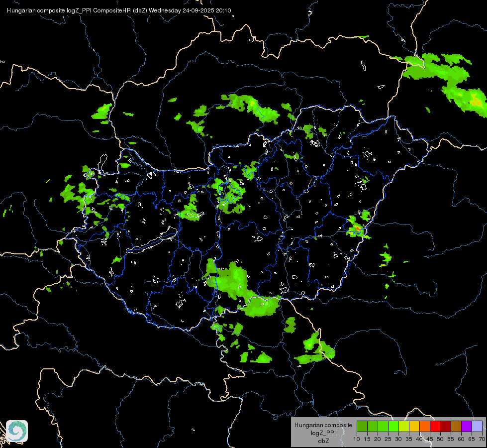Select the 30-35 dBZ yellow-green swatch
The height and width of the screenshot is (448, 487).
coord(404,426)
